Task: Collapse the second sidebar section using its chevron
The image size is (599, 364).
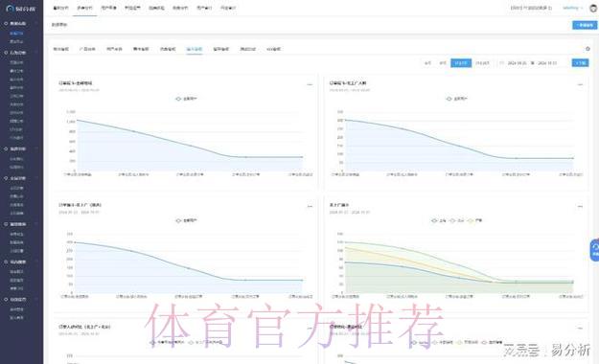Action: 36,53
